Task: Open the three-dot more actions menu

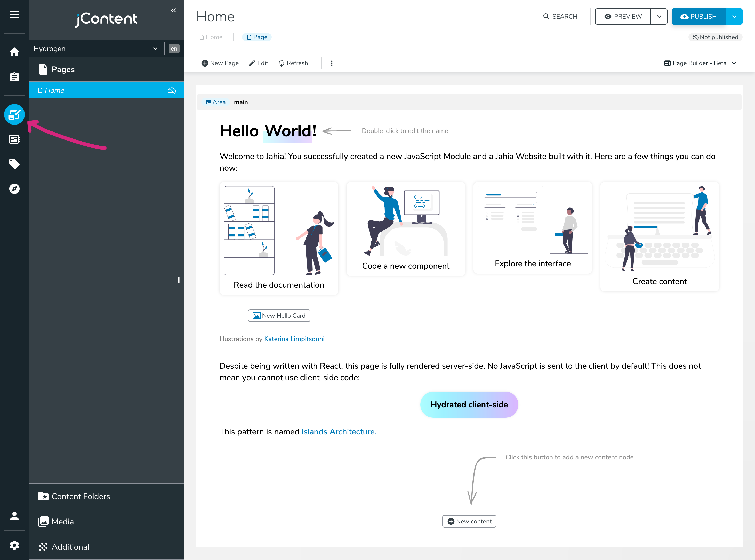Action: (332, 63)
